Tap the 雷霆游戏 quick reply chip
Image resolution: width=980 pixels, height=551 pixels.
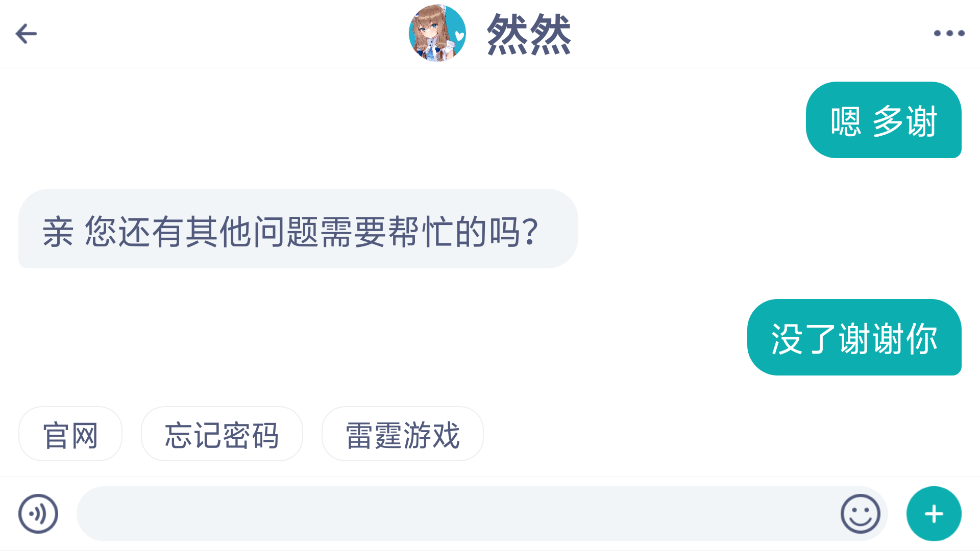click(x=402, y=434)
